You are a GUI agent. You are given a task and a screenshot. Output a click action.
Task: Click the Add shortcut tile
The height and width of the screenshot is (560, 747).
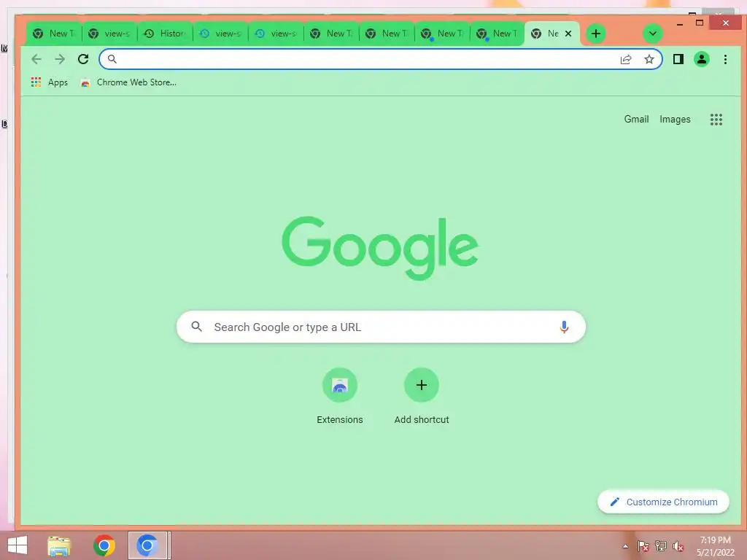tap(422, 396)
